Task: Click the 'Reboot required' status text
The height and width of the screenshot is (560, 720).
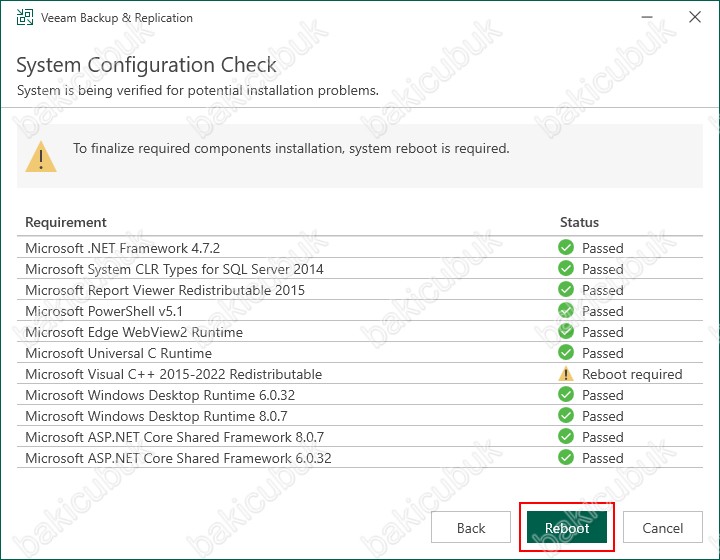Action: pyautogui.click(x=632, y=374)
